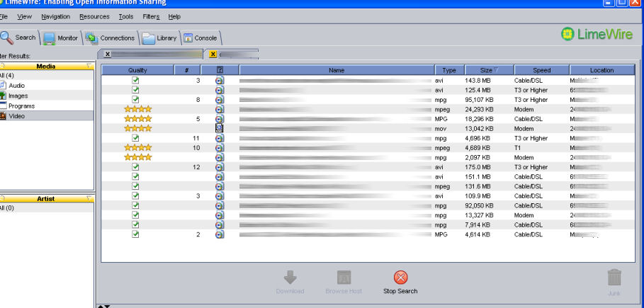
Task: Select Images in the Media filter list
Action: click(x=18, y=96)
